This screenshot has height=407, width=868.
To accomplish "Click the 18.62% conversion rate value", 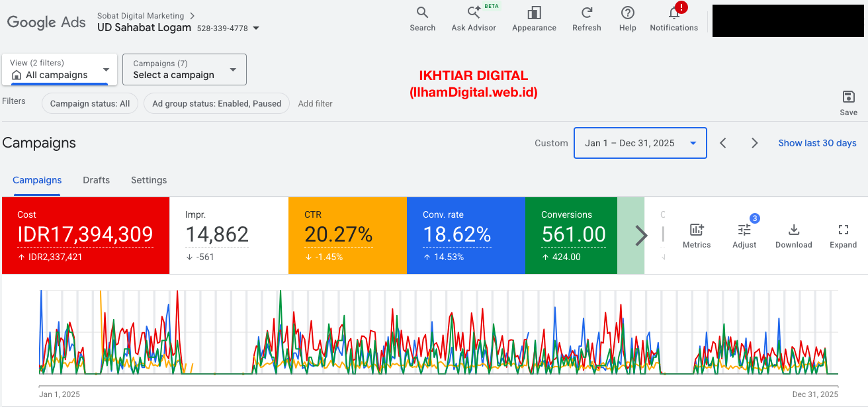I will [x=456, y=234].
